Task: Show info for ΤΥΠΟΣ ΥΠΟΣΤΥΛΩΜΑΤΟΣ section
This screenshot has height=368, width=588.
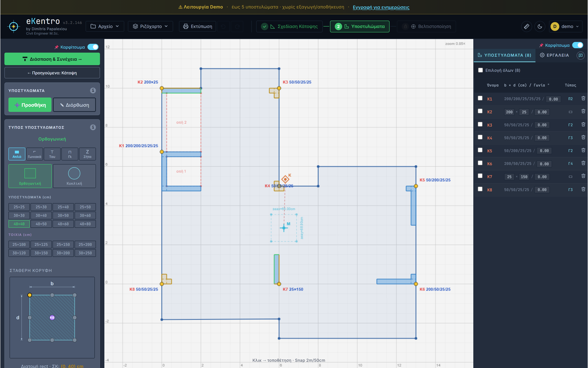Action: [x=93, y=127]
